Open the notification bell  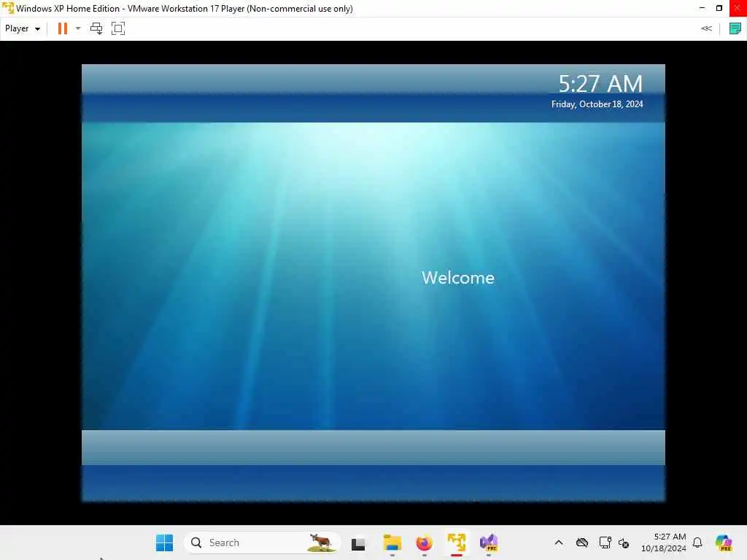pyautogui.click(x=697, y=542)
